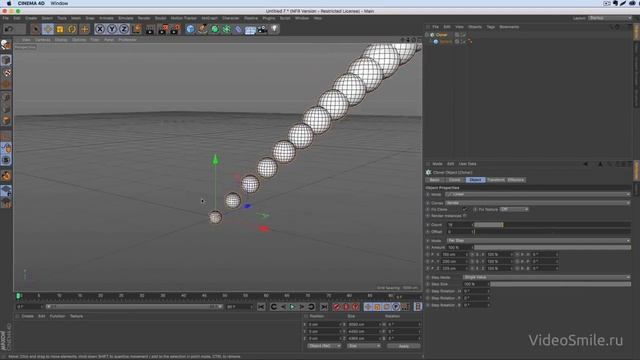Click the purple deformer icon
Image resolution: width=640 pixels, height=360 pixels.
(x=238, y=29)
